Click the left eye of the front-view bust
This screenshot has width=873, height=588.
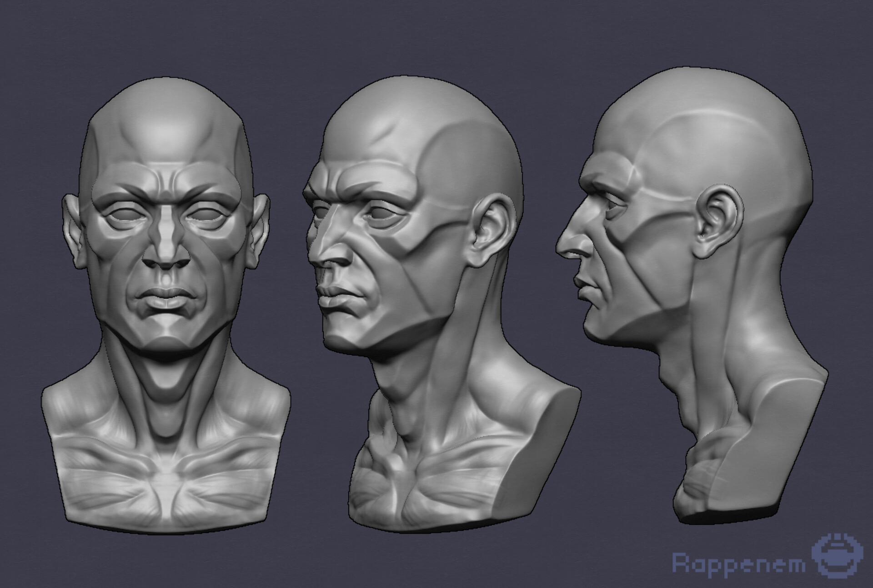128,215
